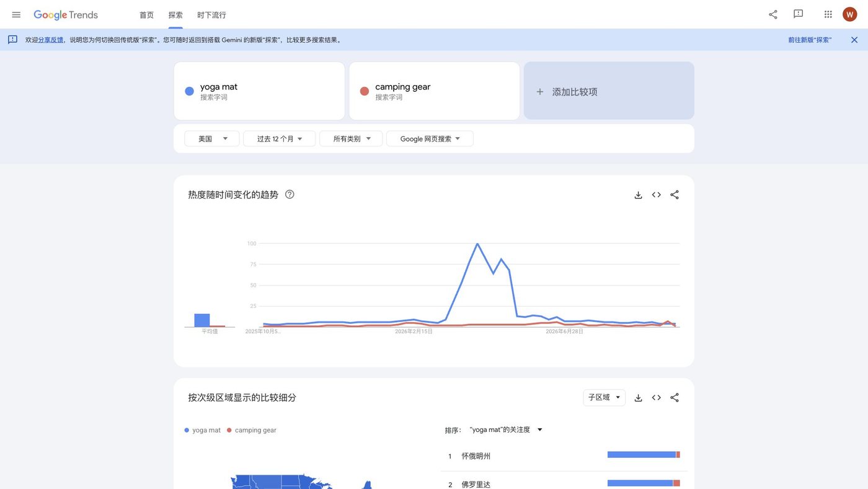
Task: Click the comparison bar for 怀俄明州
Action: pyautogui.click(x=644, y=455)
